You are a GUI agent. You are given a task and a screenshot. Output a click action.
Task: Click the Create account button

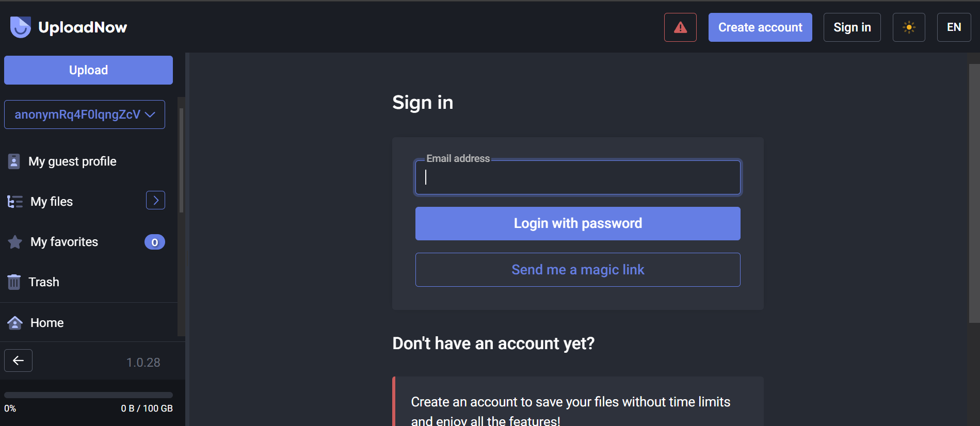[x=760, y=27]
